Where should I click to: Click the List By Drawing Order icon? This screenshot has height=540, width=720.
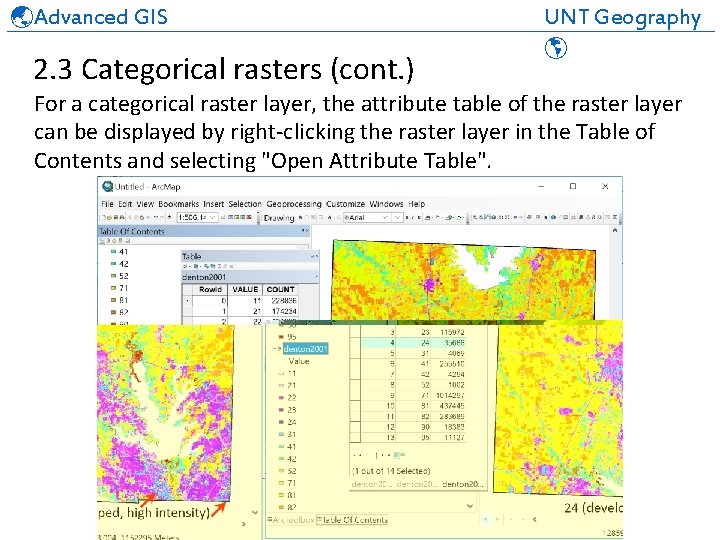(103, 241)
